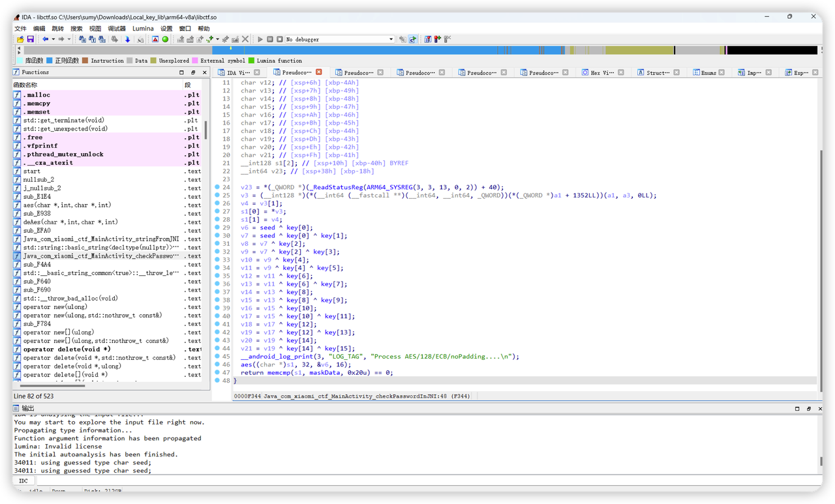835x504 pixels.
Task: Click the terminate process stop icon
Action: click(x=279, y=39)
